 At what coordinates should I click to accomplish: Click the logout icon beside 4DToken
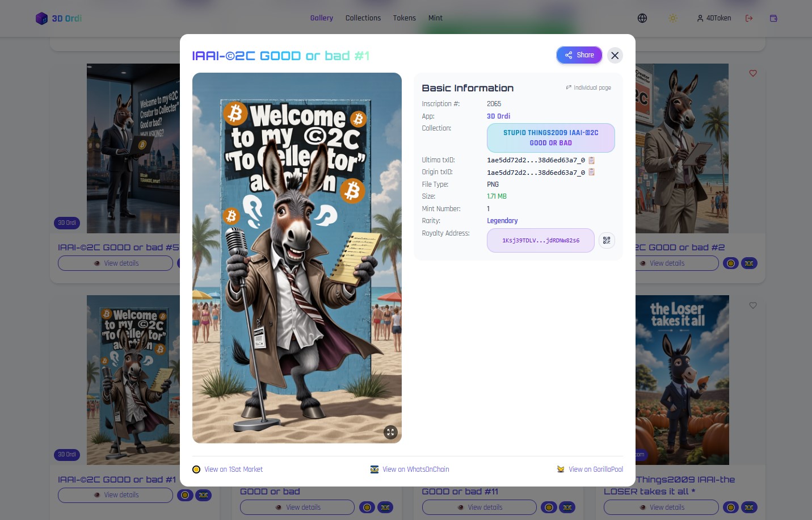tap(749, 18)
